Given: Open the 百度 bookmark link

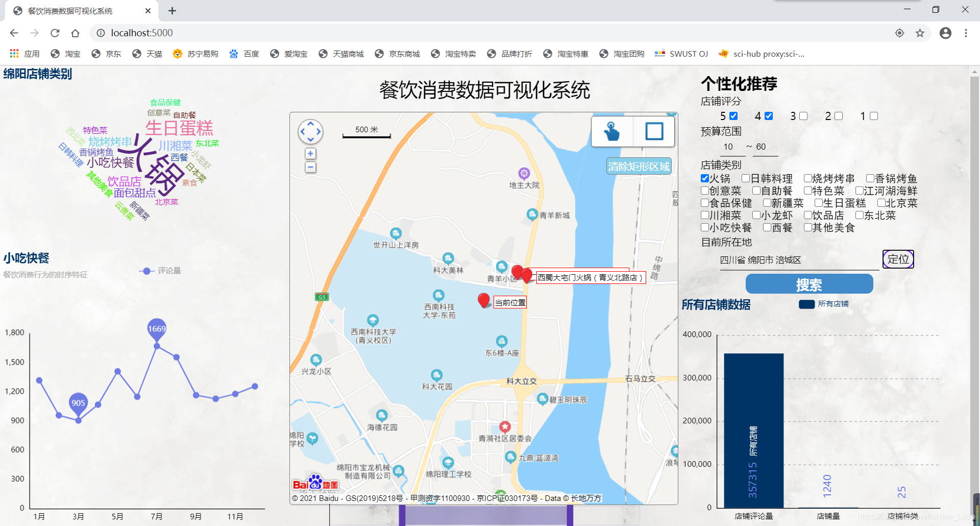Looking at the screenshot, I should tap(244, 54).
